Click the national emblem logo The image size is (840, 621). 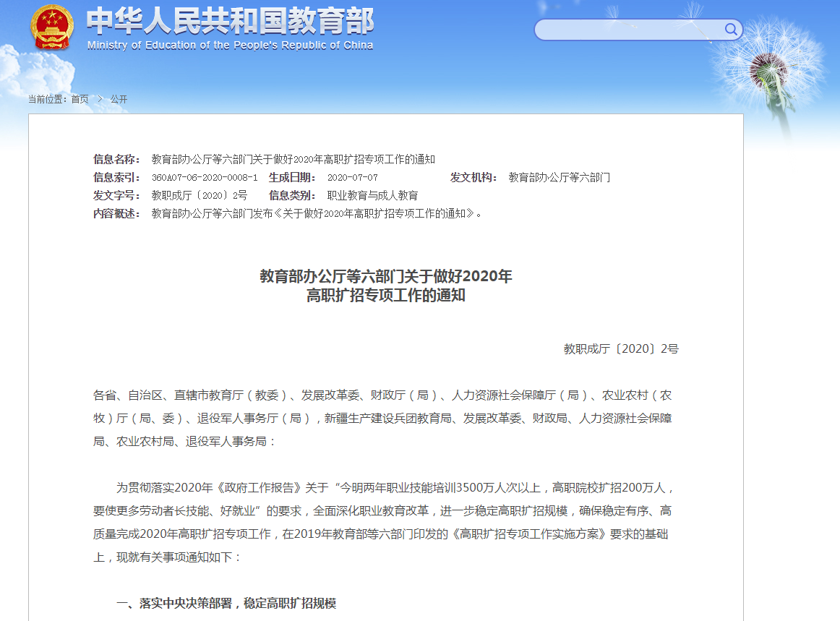pos(50,27)
